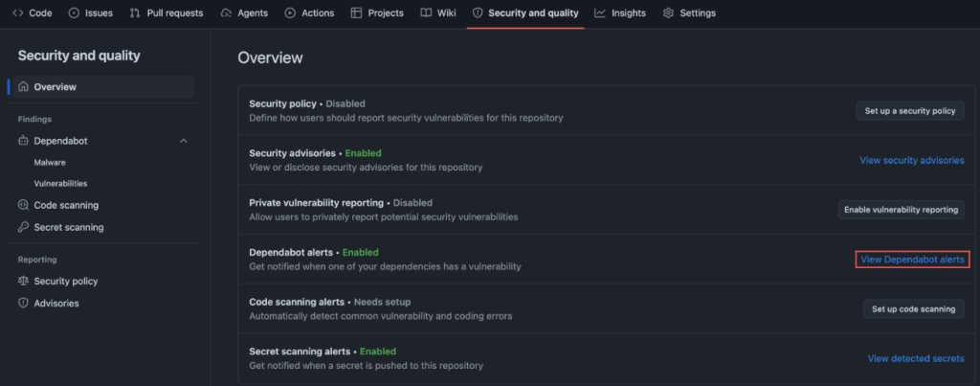Click the Insights graph icon
Viewport: 980px width, 386px height.
point(600,12)
